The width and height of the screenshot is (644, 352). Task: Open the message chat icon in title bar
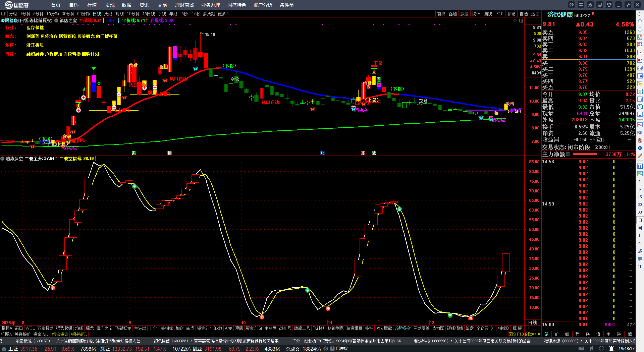click(572, 5)
